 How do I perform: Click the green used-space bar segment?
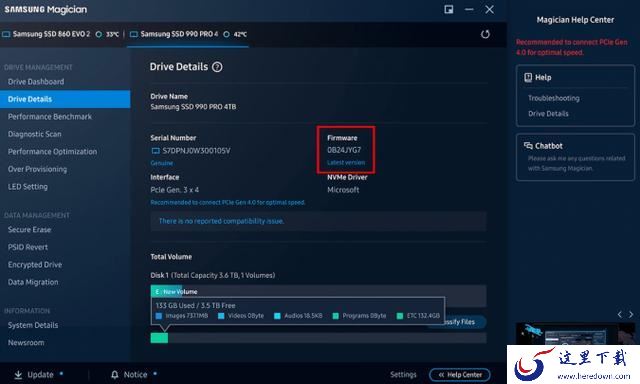point(159,338)
